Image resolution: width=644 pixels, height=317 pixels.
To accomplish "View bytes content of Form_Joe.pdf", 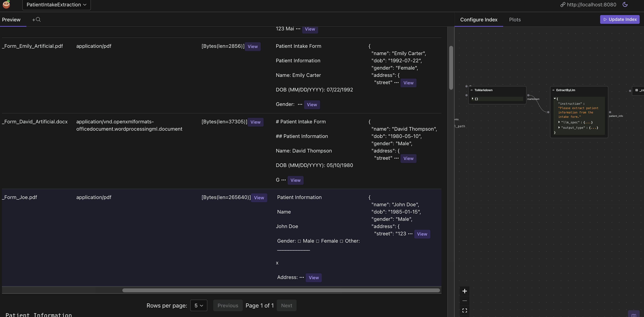I will point(259,198).
